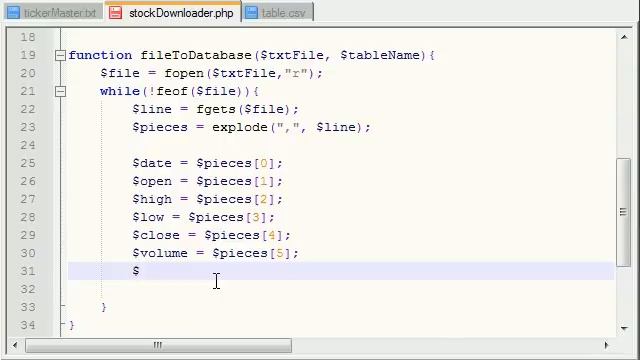The width and height of the screenshot is (640, 360).
Task: Click the vertical scrollbar up arrow
Action: point(624,37)
